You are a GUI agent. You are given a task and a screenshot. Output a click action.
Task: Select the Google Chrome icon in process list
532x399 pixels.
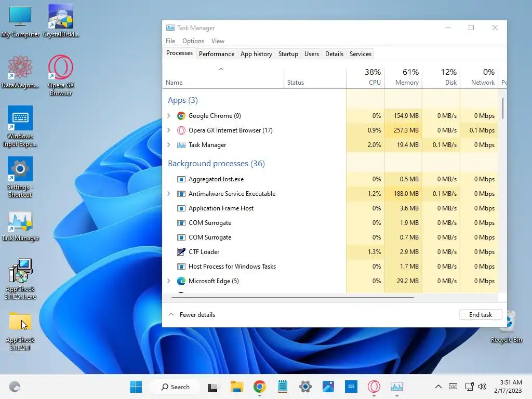(x=181, y=116)
